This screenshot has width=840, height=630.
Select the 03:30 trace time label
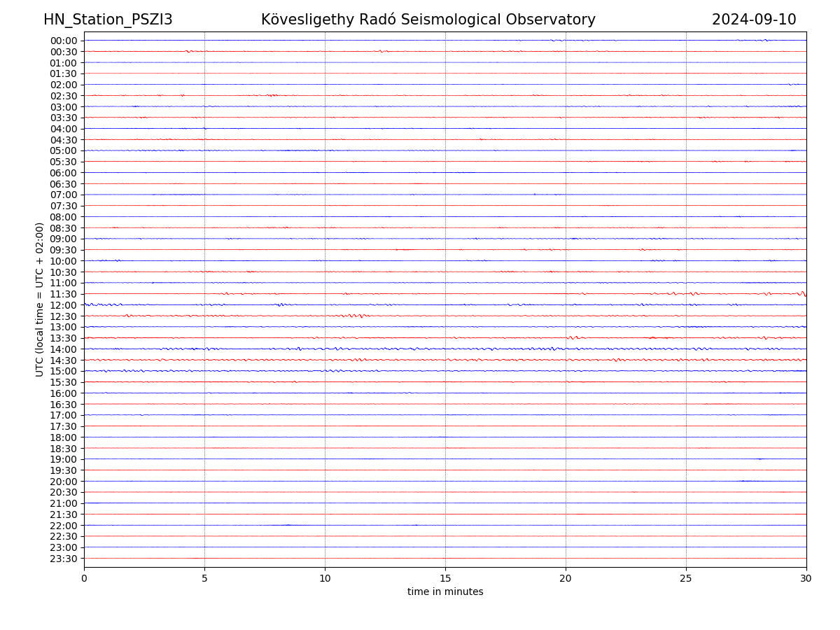(64, 118)
